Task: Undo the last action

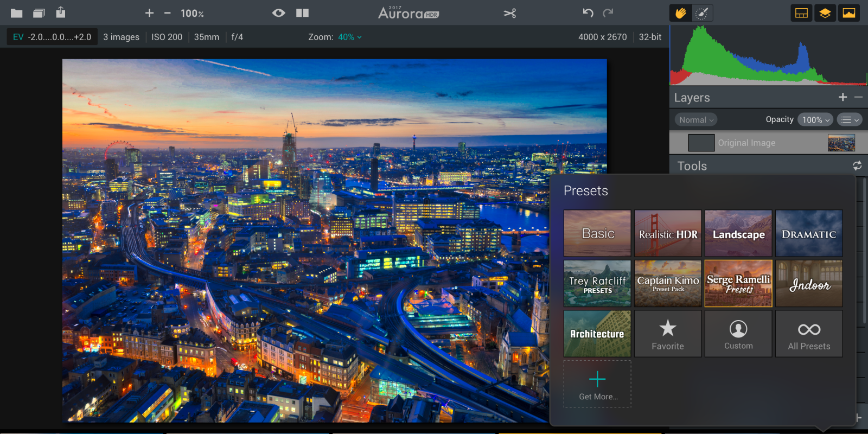Action: 588,13
